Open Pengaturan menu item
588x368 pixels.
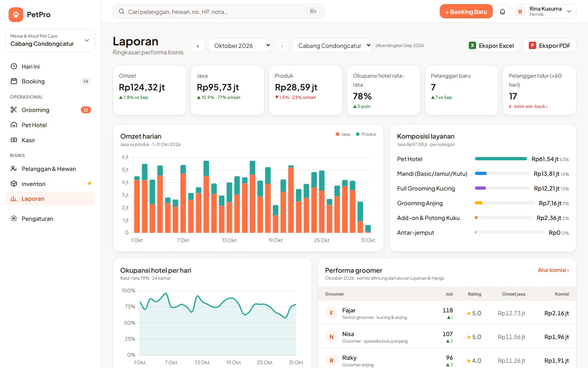(x=50, y=218)
